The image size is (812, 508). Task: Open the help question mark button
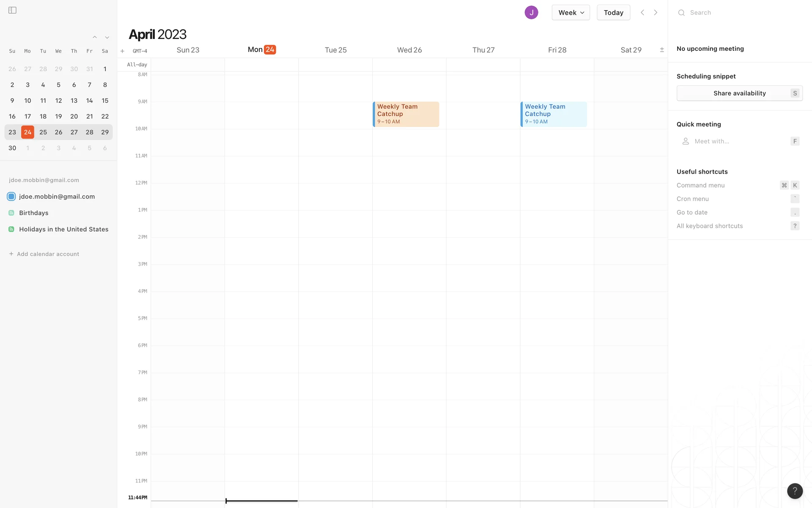(795, 491)
